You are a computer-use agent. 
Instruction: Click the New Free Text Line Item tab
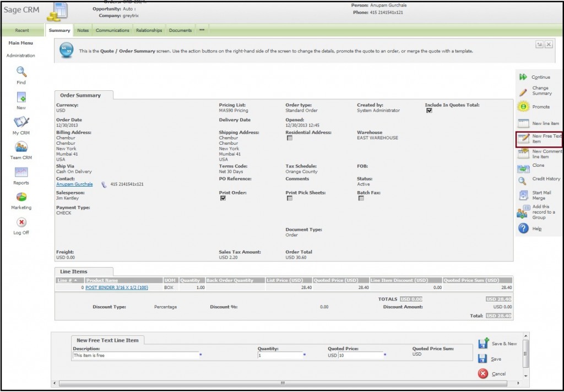[107, 340]
